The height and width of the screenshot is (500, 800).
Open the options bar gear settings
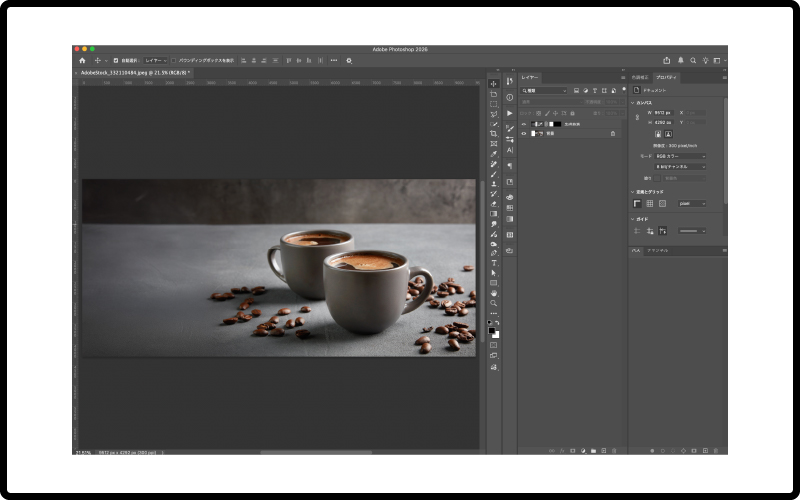pos(349,60)
